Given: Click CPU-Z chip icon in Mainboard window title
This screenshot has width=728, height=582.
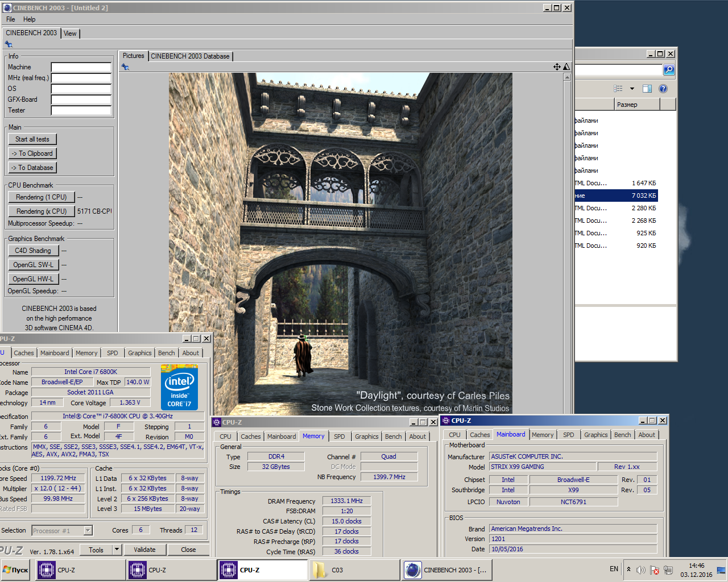Looking at the screenshot, I should 446,421.
